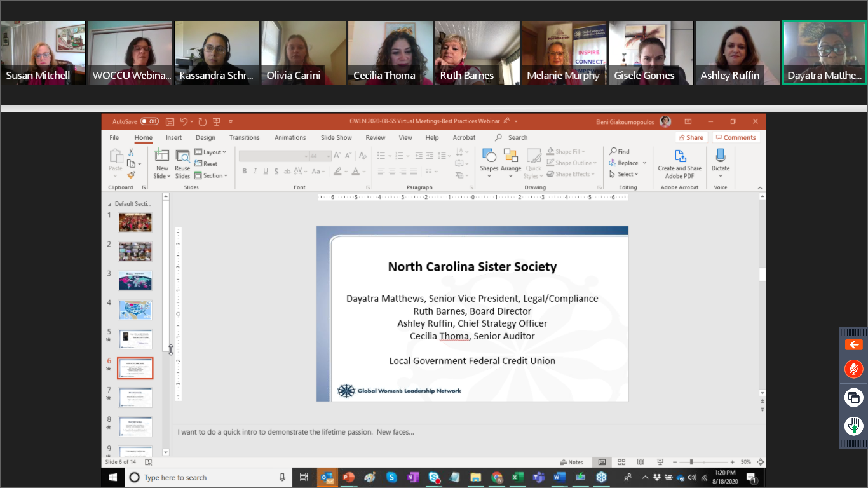The height and width of the screenshot is (488, 868).
Task: Click the Share button
Action: (x=691, y=137)
